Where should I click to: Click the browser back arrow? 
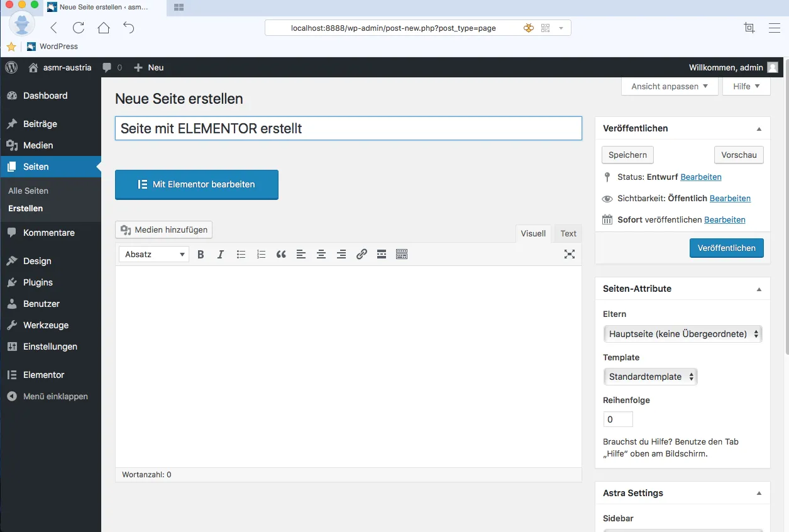[x=53, y=28]
